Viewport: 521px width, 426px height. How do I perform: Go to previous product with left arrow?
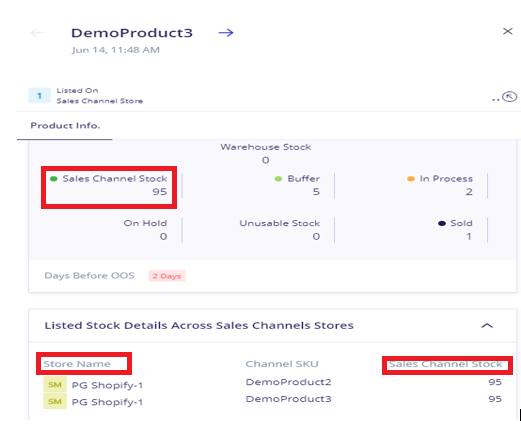[37, 33]
